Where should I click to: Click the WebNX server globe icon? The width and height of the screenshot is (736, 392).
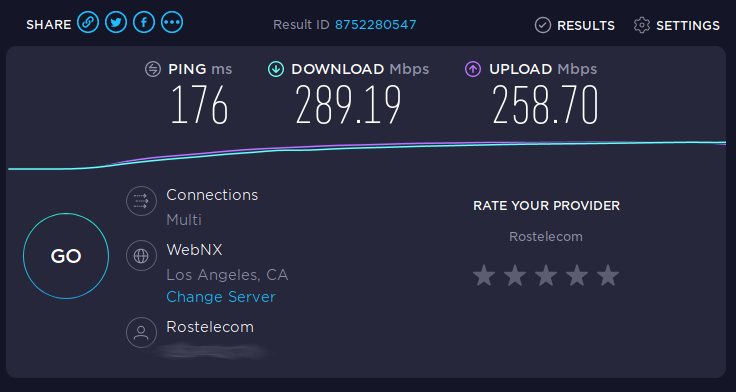point(141,255)
